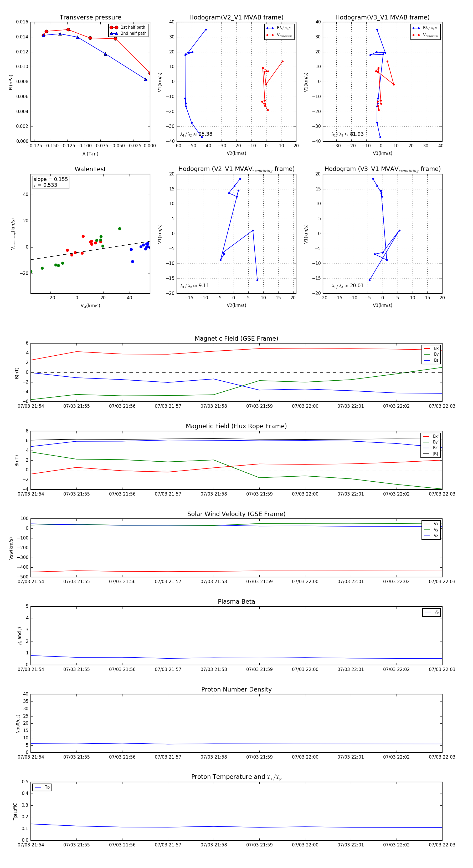This screenshot has width=473, height=868.
Task: Click the Bx' legend entry in Flux Rope plot
Action: [x=431, y=436]
